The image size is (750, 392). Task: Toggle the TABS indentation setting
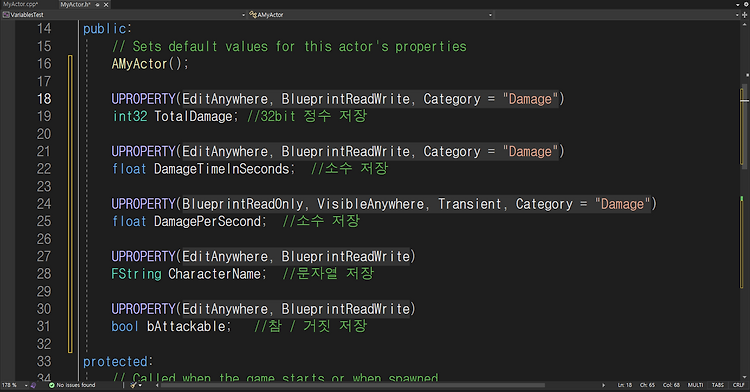(x=718, y=385)
